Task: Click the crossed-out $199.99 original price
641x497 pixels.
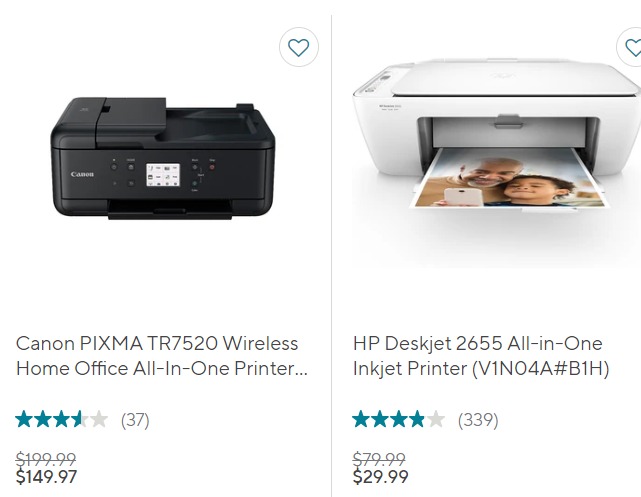Action: coord(46,459)
